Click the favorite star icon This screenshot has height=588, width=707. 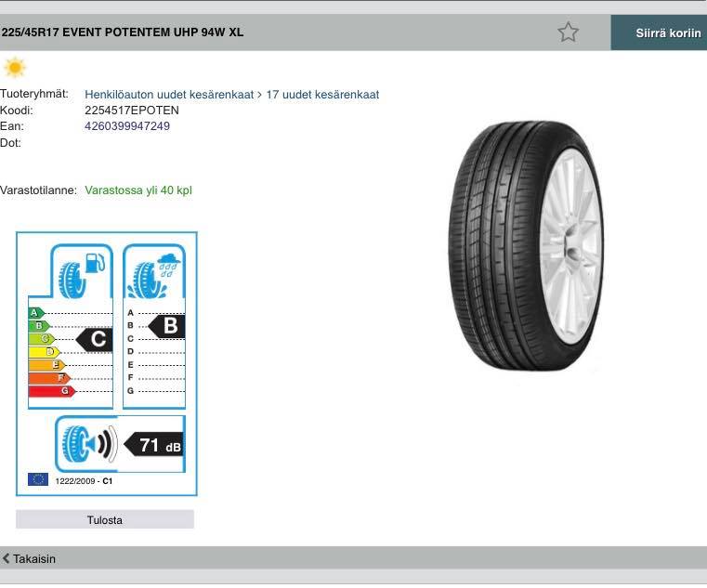point(568,33)
